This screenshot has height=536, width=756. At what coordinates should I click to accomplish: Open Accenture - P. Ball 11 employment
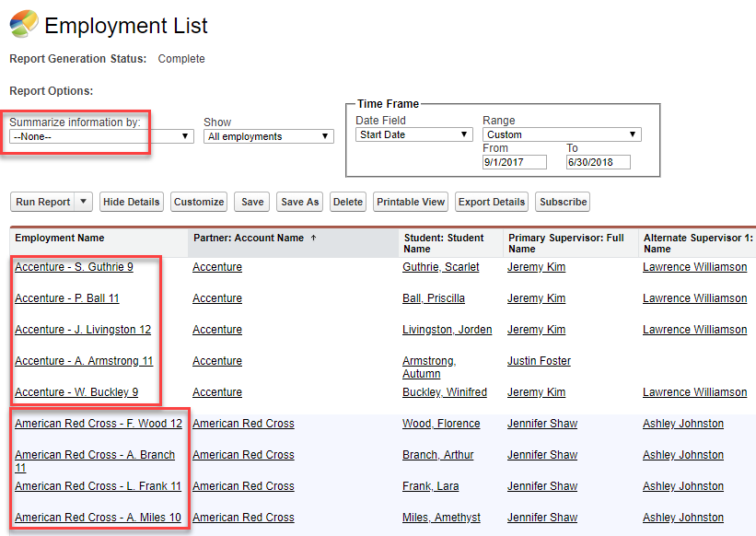[x=67, y=297]
